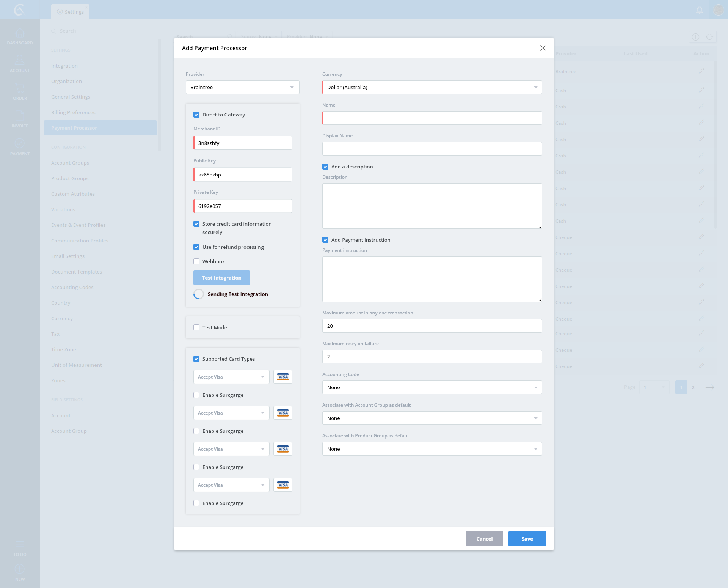
Task: Click into the Name input field
Action: tap(432, 118)
